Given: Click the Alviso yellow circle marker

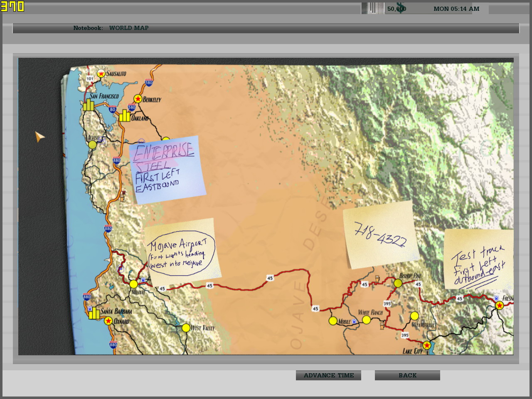Looking at the screenshot, I should [92, 145].
